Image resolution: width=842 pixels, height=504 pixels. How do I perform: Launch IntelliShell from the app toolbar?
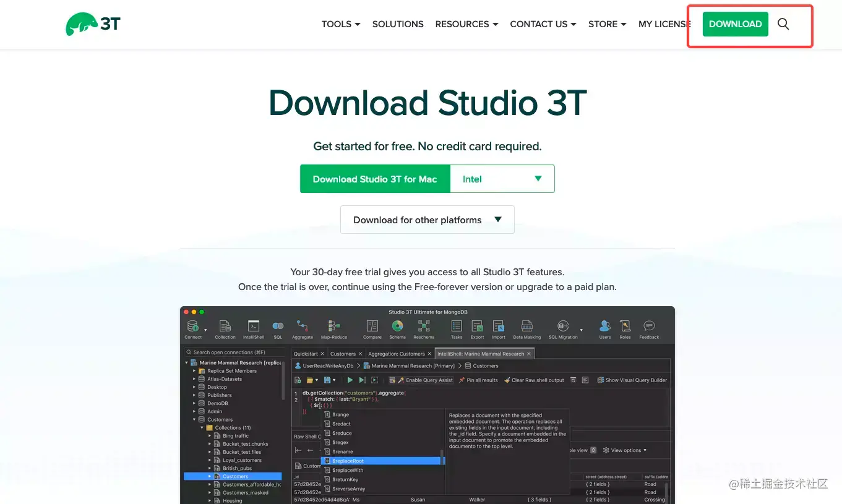254,329
